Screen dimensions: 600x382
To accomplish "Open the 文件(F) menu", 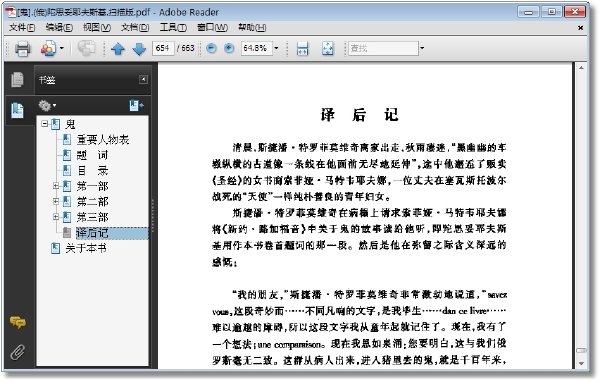I will click(x=22, y=28).
